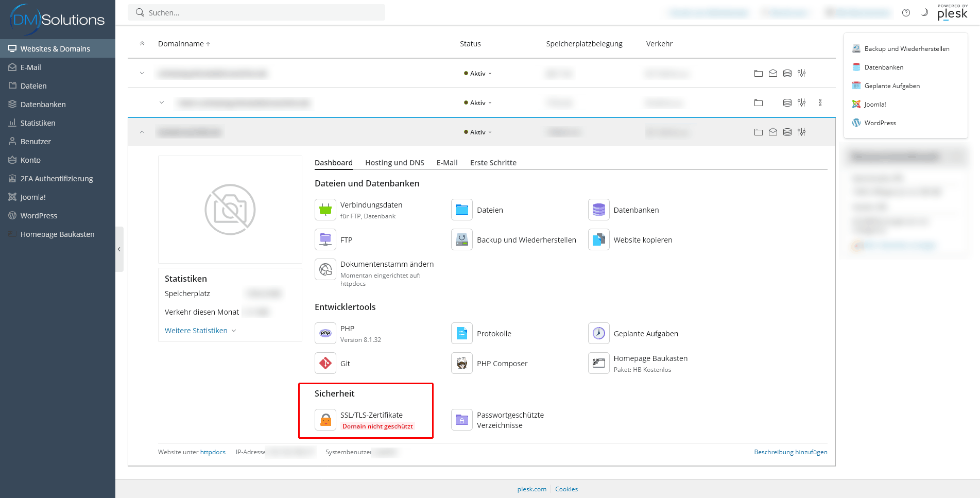Expand the Weitere Statistiken dropdown
980x498 pixels.
click(200, 331)
